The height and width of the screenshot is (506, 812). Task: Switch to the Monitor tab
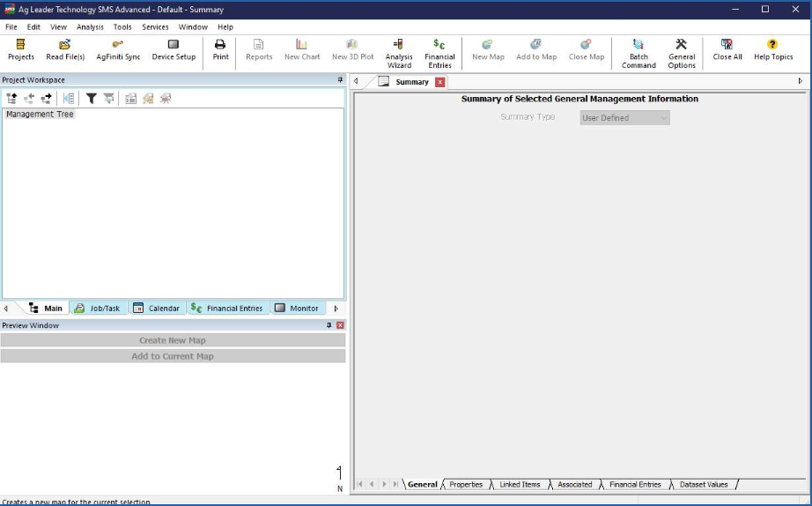coord(297,308)
